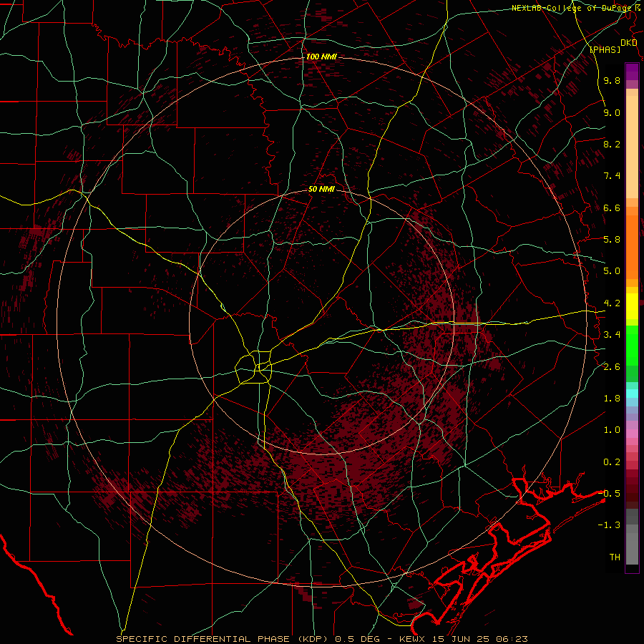644x644 pixels.
Task: Pick the dark orange band on the color scale
Action: (632, 248)
